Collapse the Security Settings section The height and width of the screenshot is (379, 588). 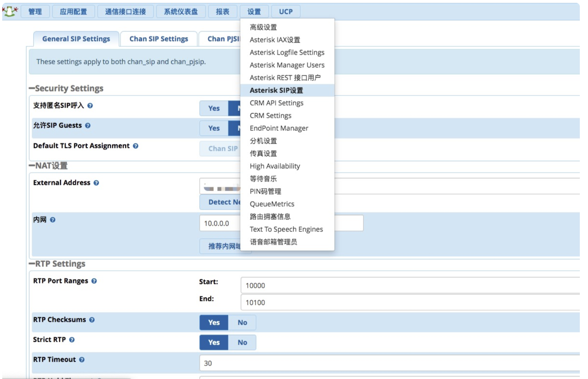[66, 88]
